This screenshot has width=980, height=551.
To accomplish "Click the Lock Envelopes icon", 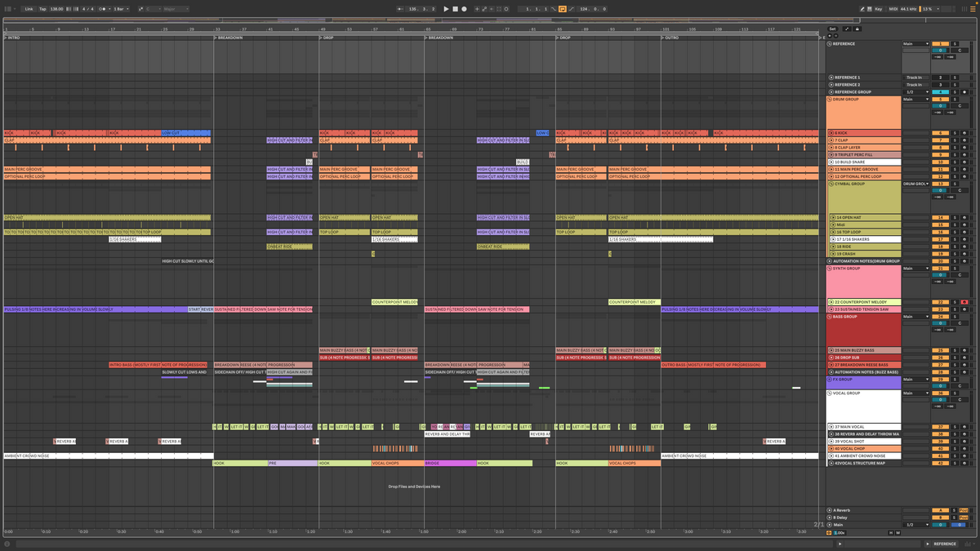I will (855, 29).
